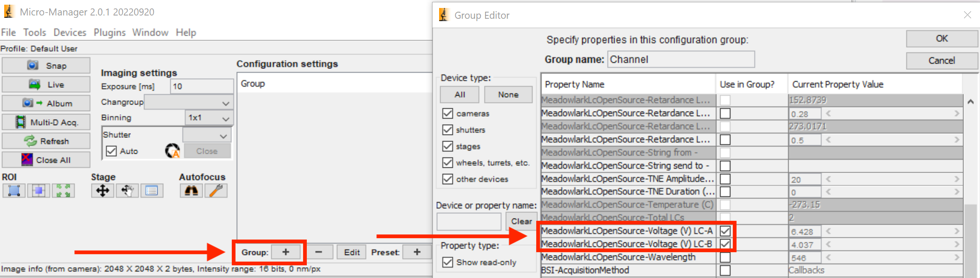Image resolution: width=980 pixels, height=278 pixels.
Task: Click the Clear filter button
Action: pos(521,221)
